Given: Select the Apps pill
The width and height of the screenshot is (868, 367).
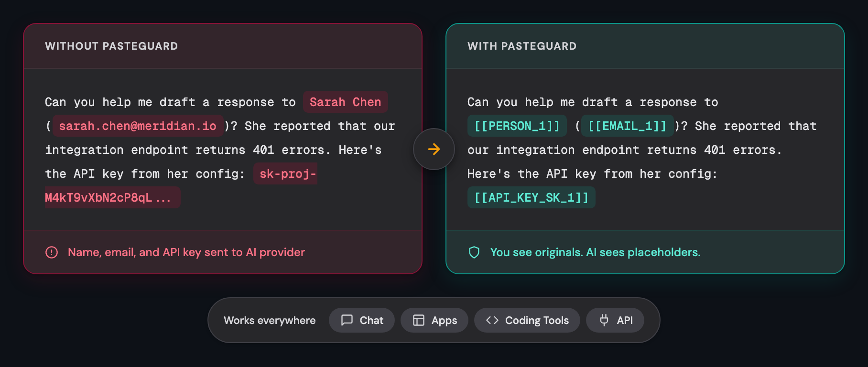Looking at the screenshot, I should click(x=434, y=320).
